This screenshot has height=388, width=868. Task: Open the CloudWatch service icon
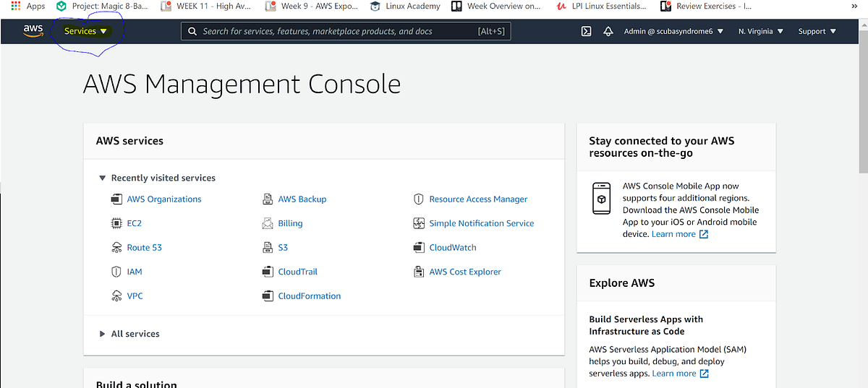(x=418, y=248)
